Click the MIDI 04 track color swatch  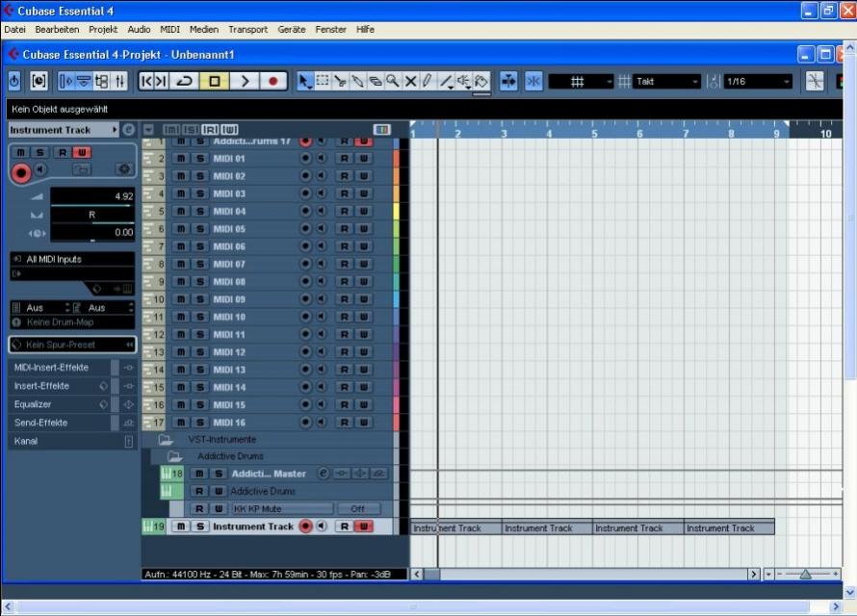coord(397,212)
